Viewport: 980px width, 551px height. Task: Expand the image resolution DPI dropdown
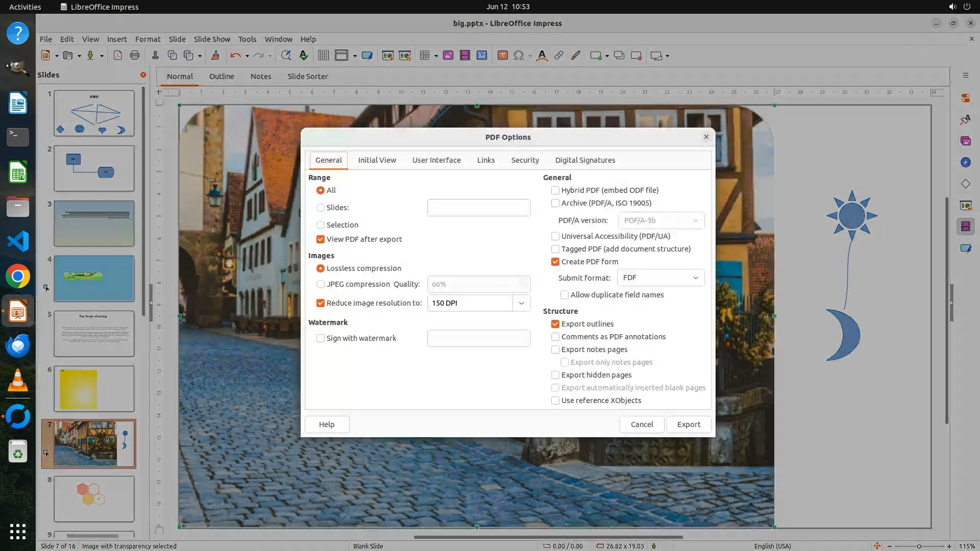[x=521, y=303]
